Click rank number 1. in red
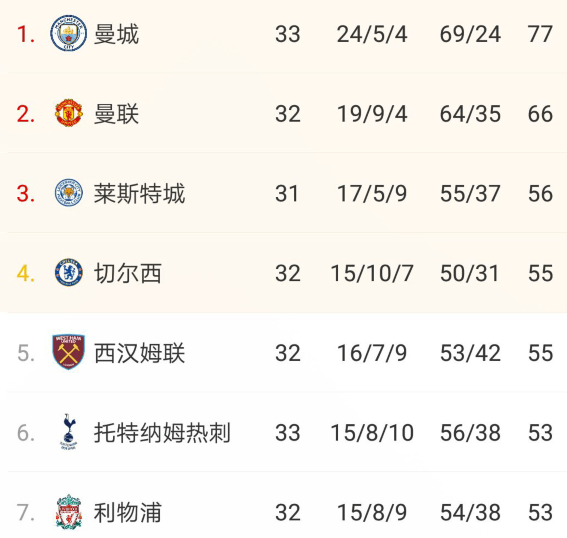567x538 pixels. coord(26,35)
